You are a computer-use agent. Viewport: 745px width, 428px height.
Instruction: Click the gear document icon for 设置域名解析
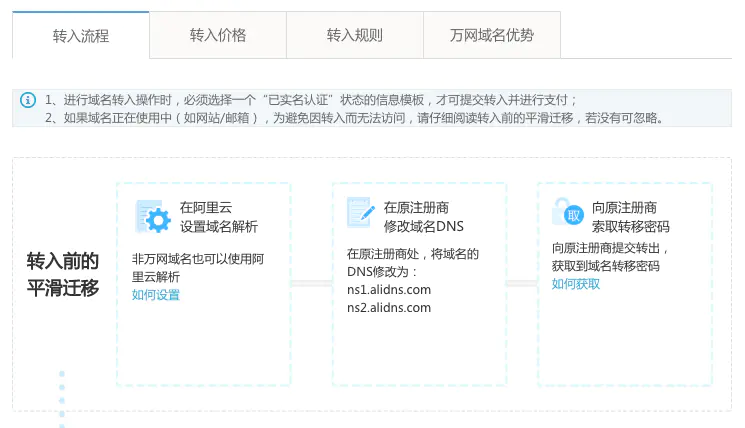(154, 217)
